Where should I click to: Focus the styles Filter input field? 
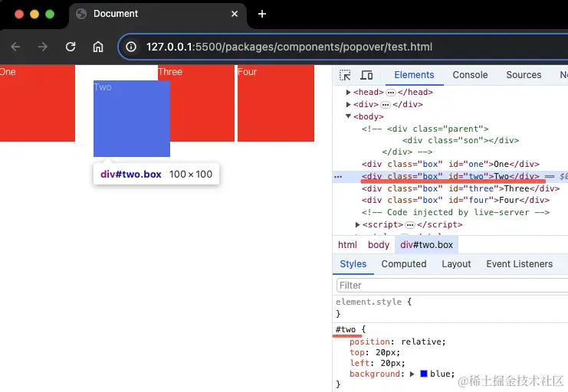452,286
